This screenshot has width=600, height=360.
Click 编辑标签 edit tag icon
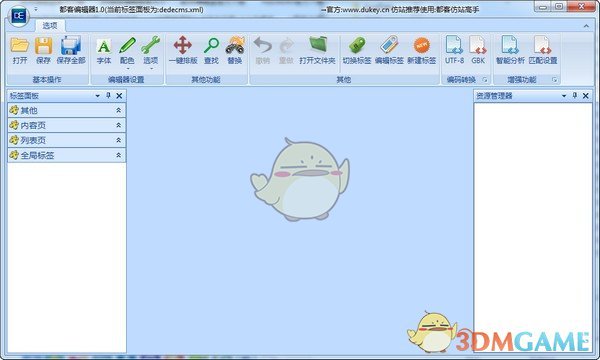click(389, 50)
